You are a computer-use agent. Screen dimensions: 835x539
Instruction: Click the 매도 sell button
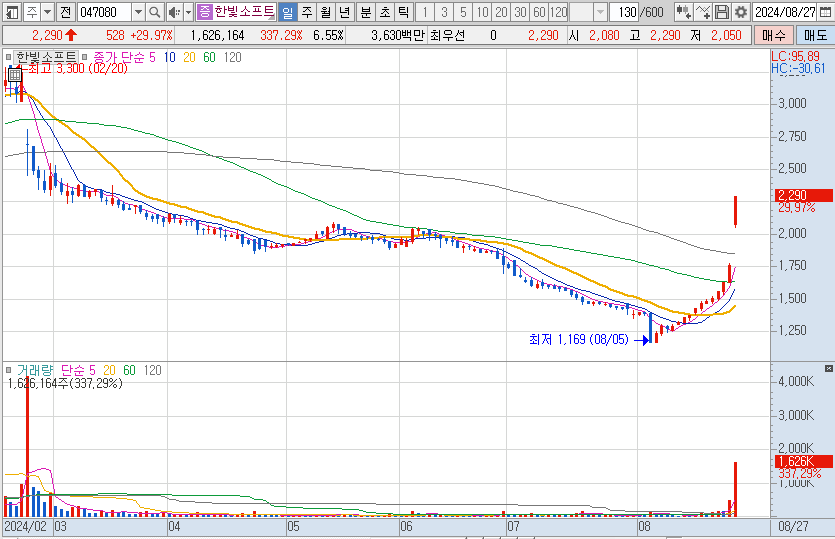[815, 36]
